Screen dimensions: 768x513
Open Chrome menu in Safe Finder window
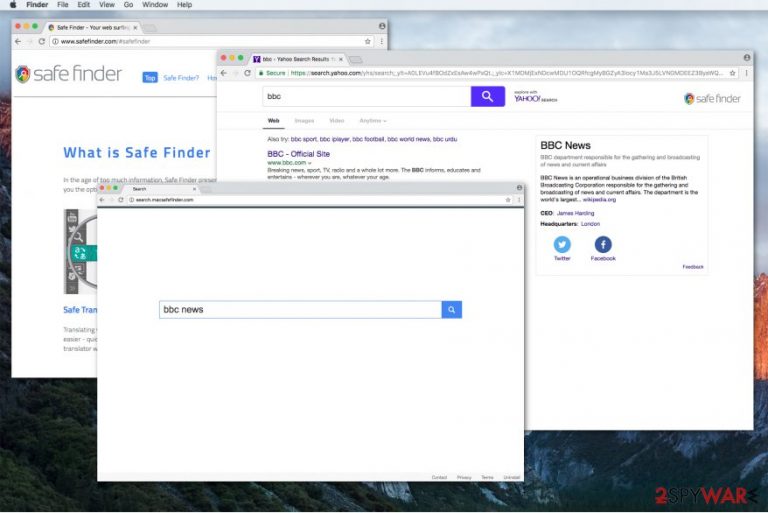tap(382, 42)
